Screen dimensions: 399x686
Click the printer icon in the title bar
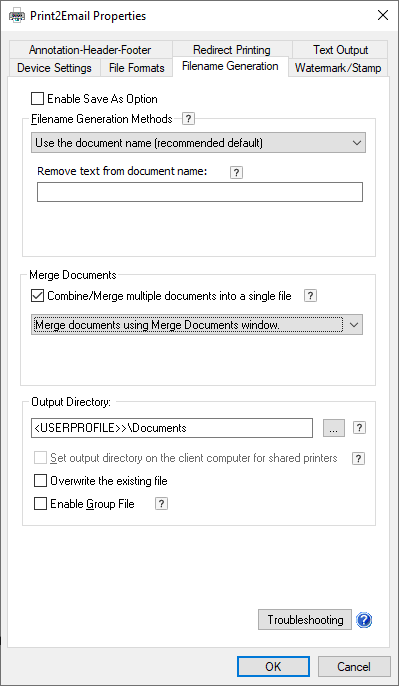(17, 16)
